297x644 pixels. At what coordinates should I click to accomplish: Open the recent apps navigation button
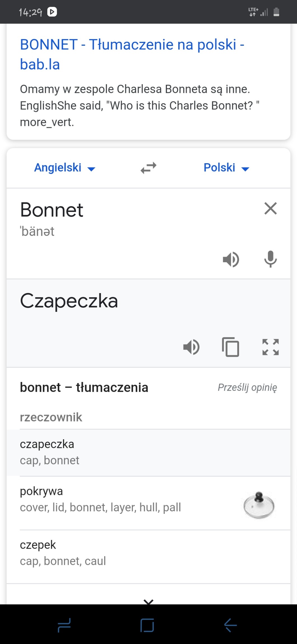[x=64, y=625]
